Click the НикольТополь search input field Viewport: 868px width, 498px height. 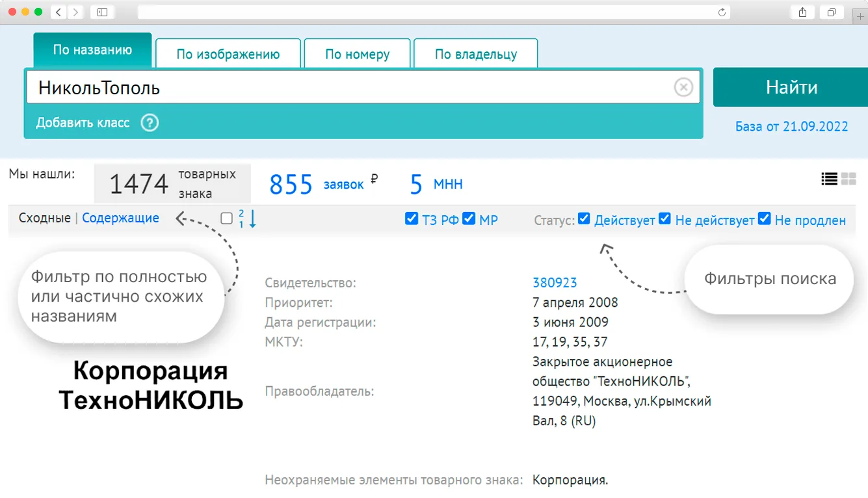(363, 87)
